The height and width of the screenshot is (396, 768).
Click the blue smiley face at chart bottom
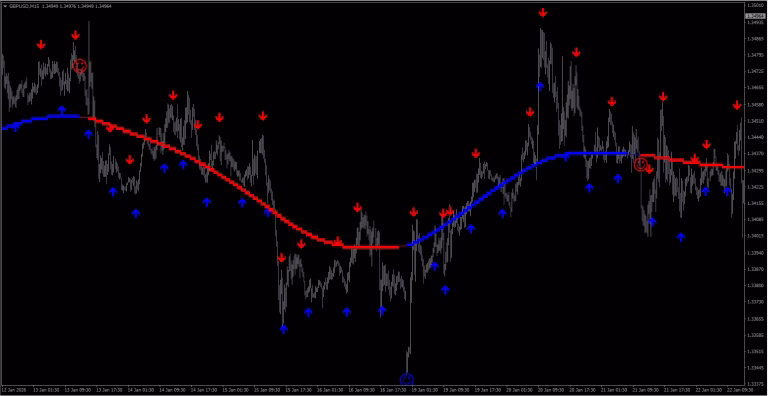pyautogui.click(x=407, y=379)
